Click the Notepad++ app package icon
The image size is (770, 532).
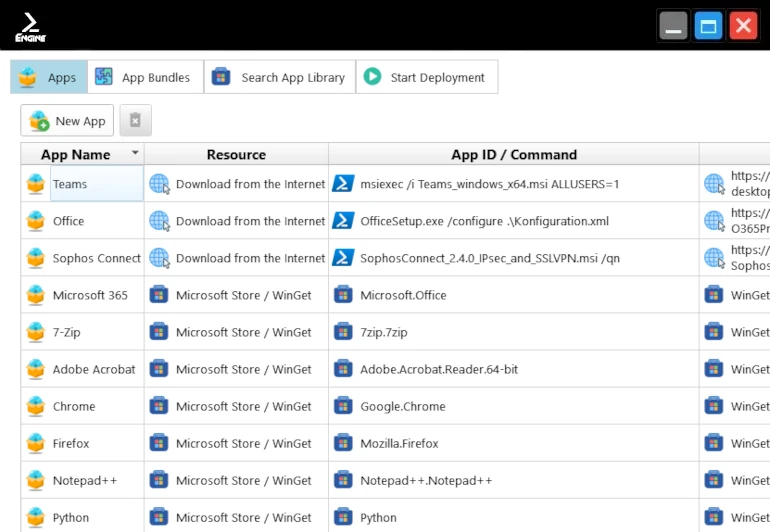pos(36,480)
